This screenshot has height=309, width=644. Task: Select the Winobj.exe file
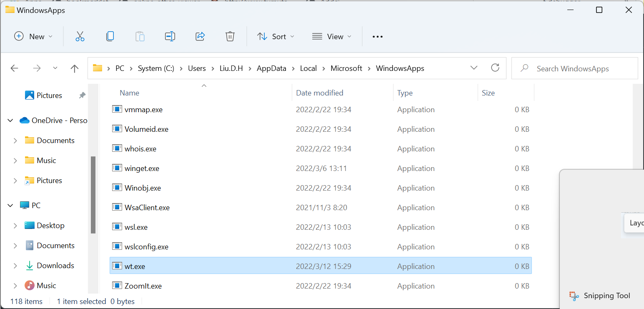321,188
